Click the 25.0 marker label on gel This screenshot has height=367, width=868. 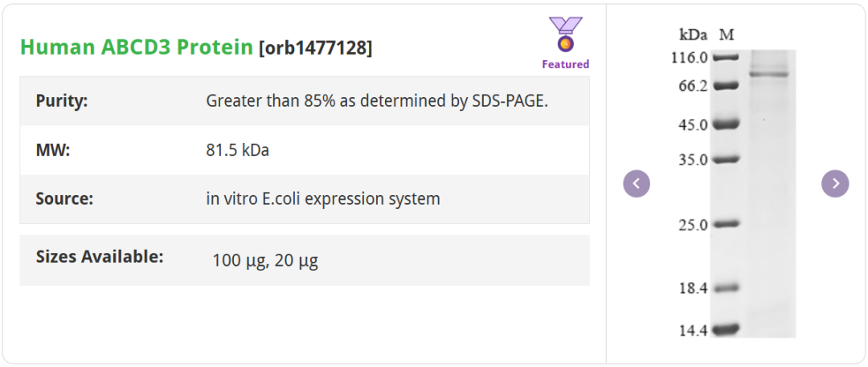694,225
